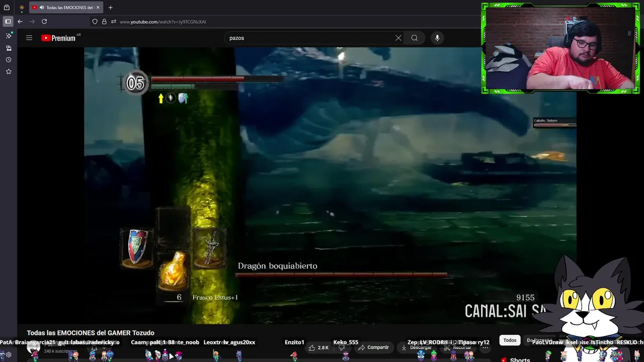644x362 pixels.
Task: Download the video via Descargar
Action: point(416,347)
